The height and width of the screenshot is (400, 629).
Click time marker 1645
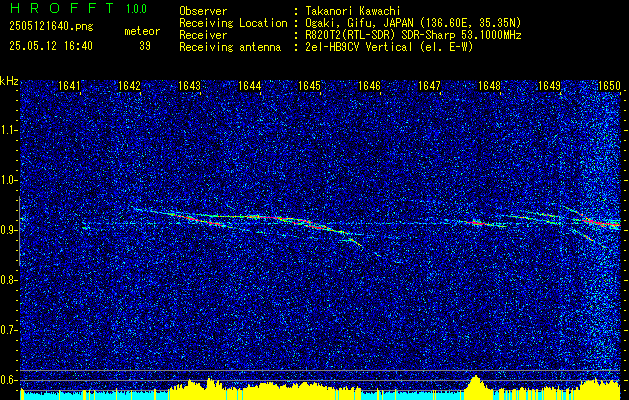309,86
